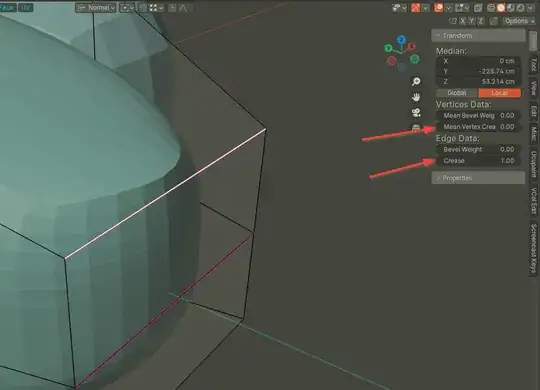Toggle the viewport gizmos button
Image resolution: width=540 pixels, height=390 pixels.
pos(416,8)
